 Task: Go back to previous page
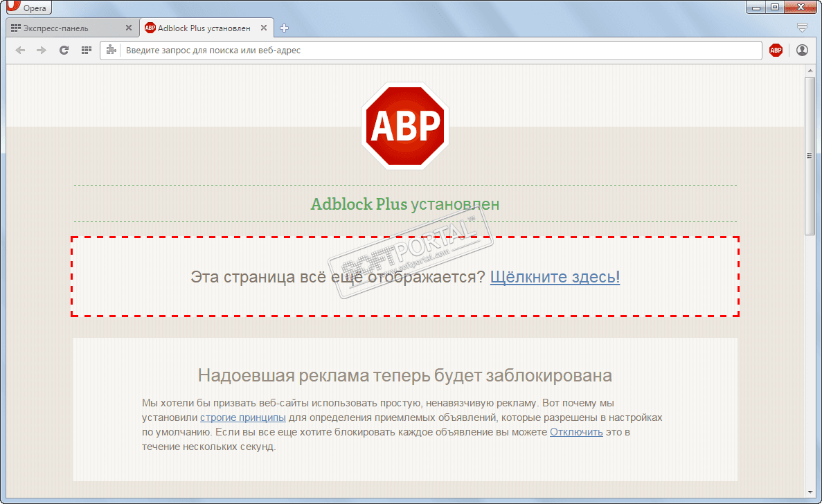[21, 51]
